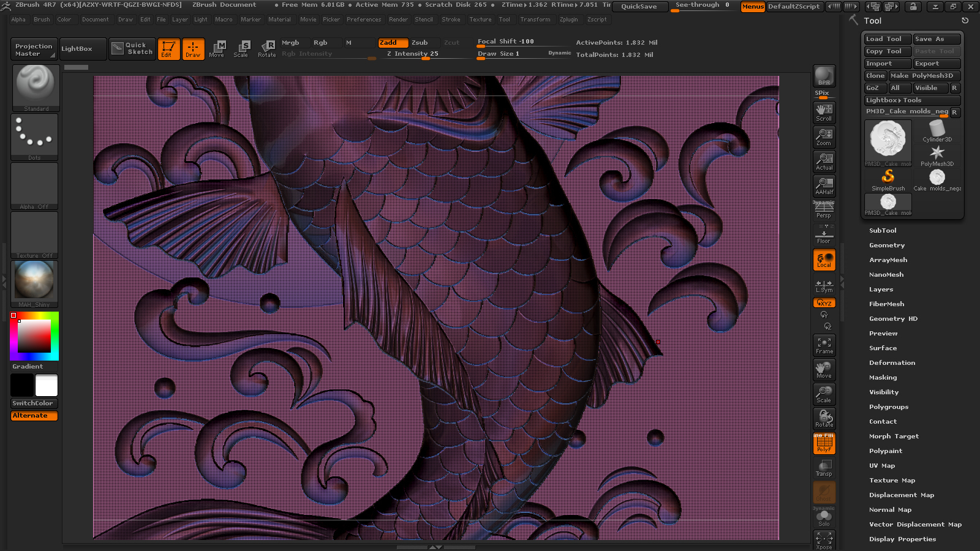Activate the Frame mesh icon
Image resolution: width=980 pixels, height=551 pixels.
[824, 345]
